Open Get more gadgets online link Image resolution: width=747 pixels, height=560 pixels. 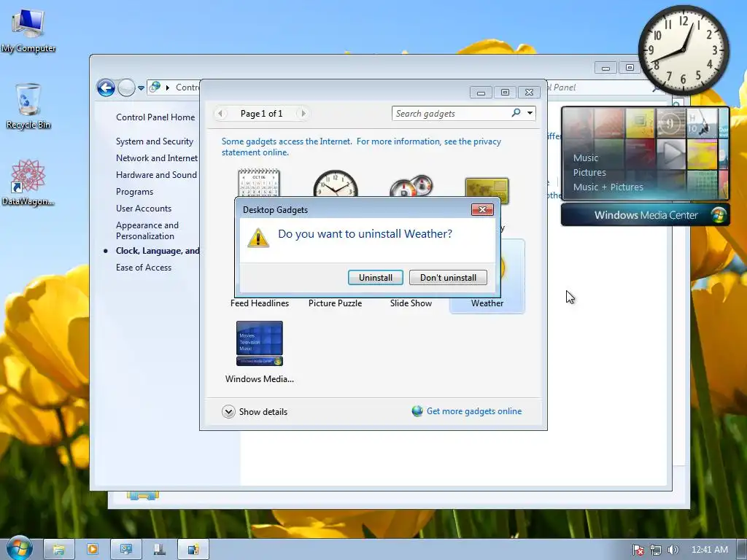click(x=474, y=411)
